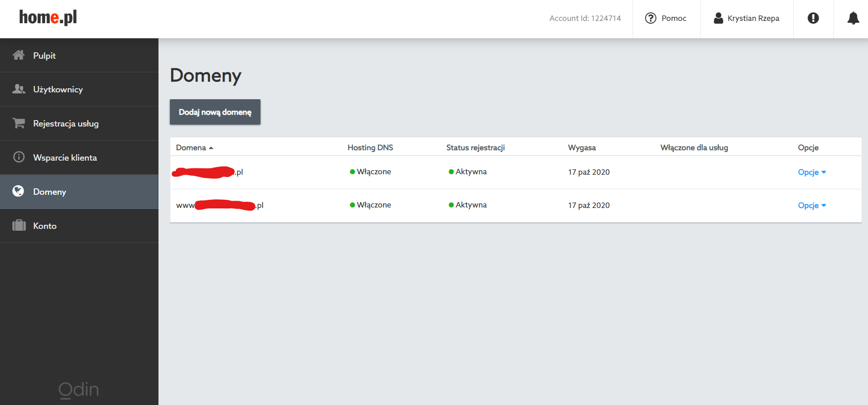Click Status rejestracji column header
Screen dimensions: 868x405
point(475,147)
